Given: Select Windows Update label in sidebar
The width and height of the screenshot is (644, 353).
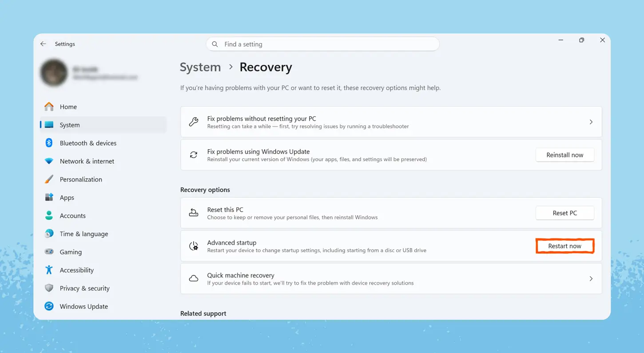Looking at the screenshot, I should (x=84, y=306).
